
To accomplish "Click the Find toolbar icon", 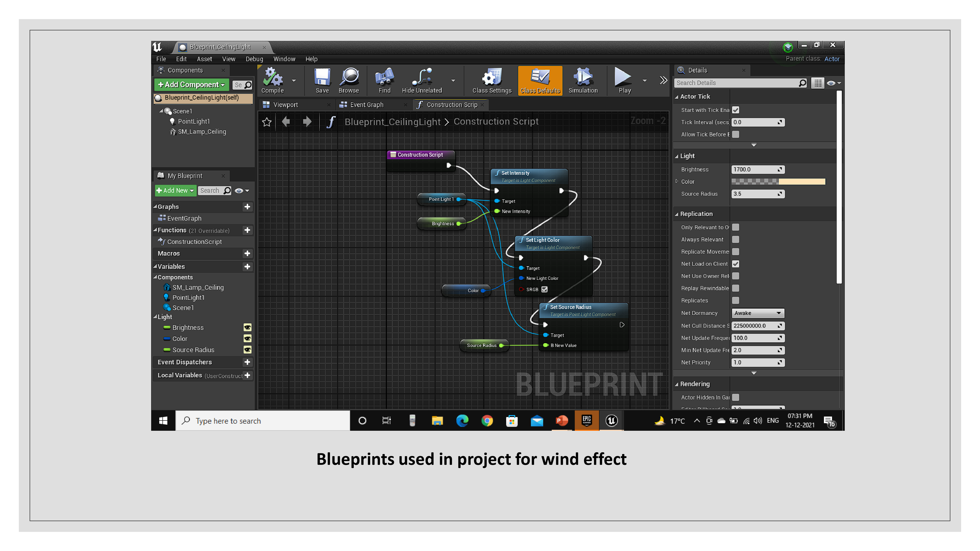I will point(384,80).
